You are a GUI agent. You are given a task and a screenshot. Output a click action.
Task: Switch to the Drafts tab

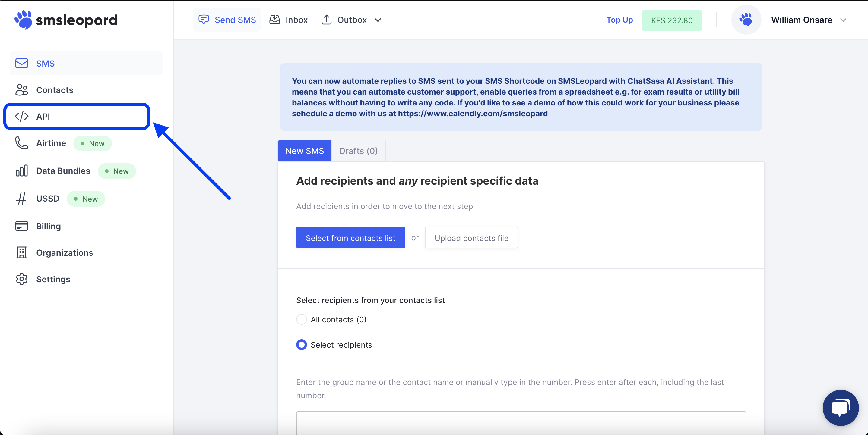tap(358, 151)
